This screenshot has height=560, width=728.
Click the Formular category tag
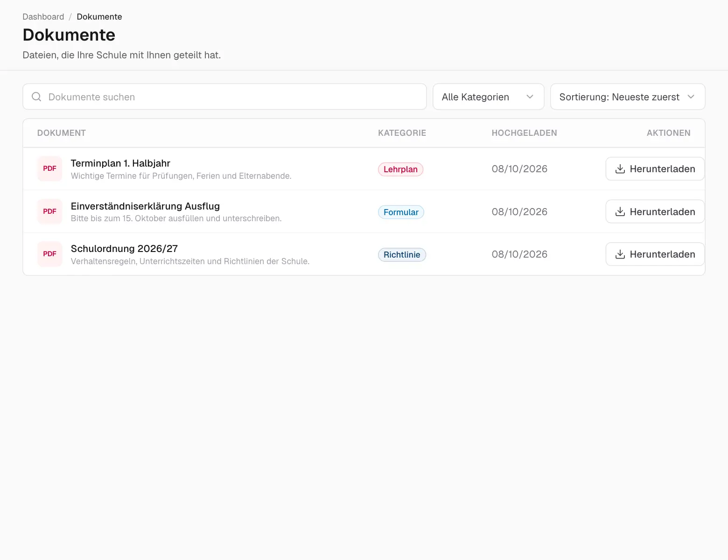tap(401, 212)
